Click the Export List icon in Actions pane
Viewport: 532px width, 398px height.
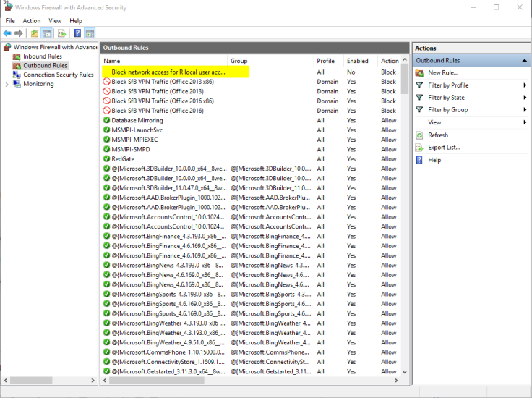[419, 148]
